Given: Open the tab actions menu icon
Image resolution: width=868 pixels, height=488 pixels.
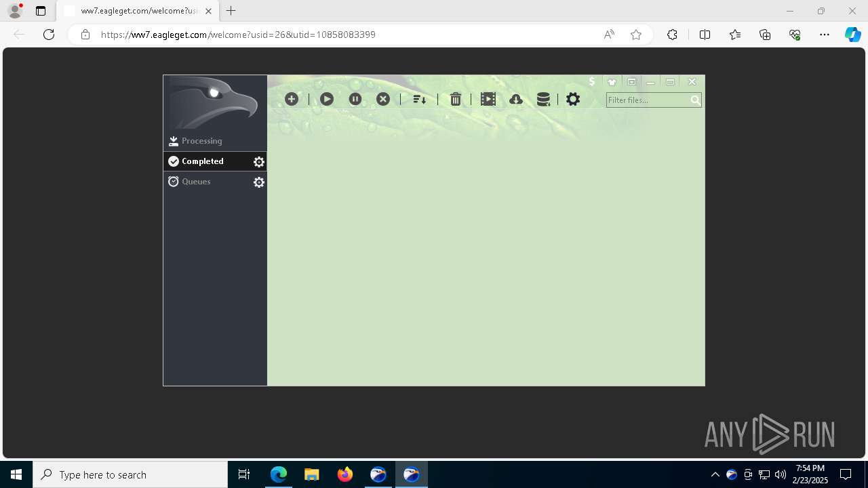Looking at the screenshot, I should (x=41, y=11).
